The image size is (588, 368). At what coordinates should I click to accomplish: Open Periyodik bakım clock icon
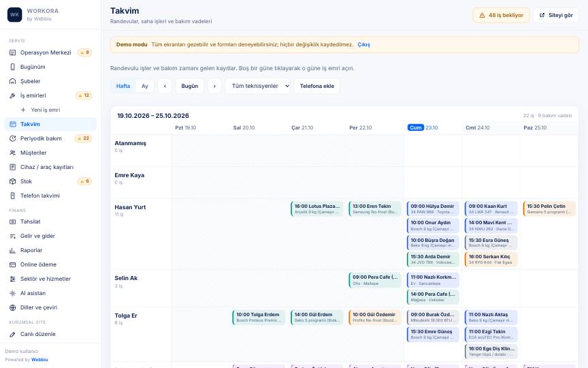[12, 138]
